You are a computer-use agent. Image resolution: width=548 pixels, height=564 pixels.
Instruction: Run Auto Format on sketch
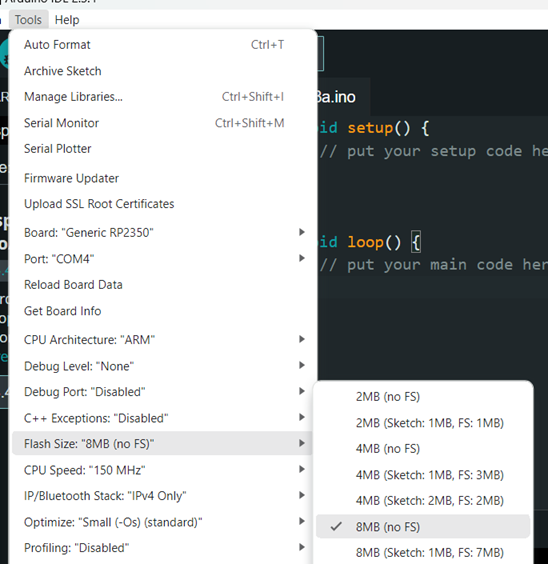(x=163, y=45)
